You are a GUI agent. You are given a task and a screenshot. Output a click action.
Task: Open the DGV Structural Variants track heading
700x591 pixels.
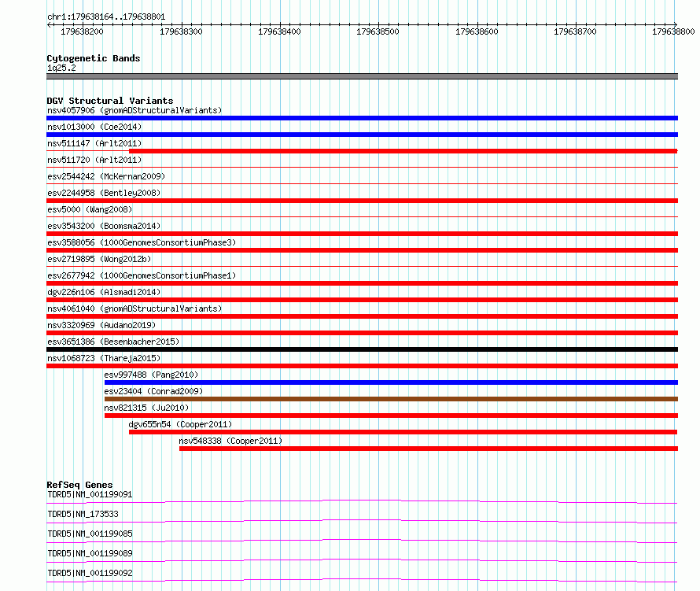[110, 101]
